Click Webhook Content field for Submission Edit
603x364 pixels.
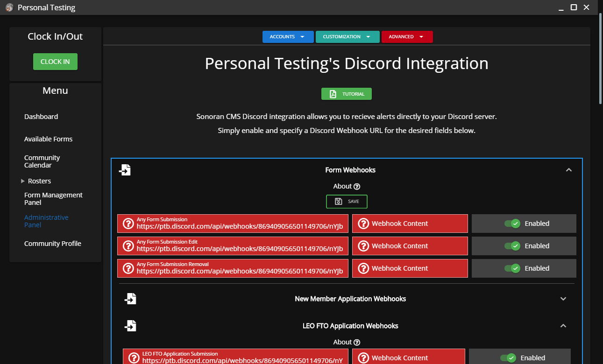tap(410, 246)
